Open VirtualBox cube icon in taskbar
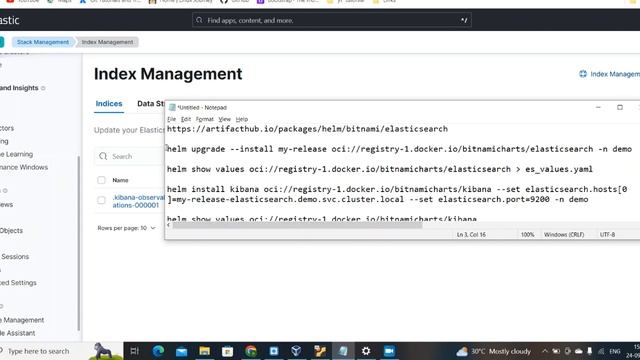640x360 pixels. pos(296,351)
